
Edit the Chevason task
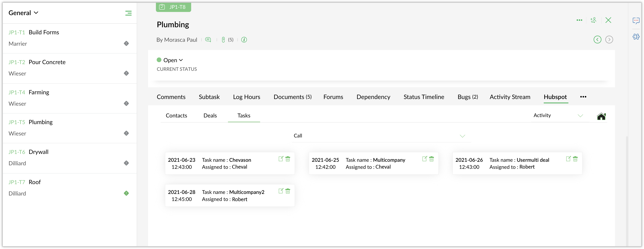pos(281,159)
